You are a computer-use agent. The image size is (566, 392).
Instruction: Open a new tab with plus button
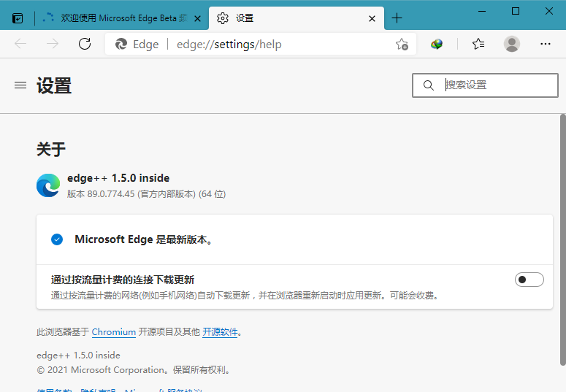(397, 18)
